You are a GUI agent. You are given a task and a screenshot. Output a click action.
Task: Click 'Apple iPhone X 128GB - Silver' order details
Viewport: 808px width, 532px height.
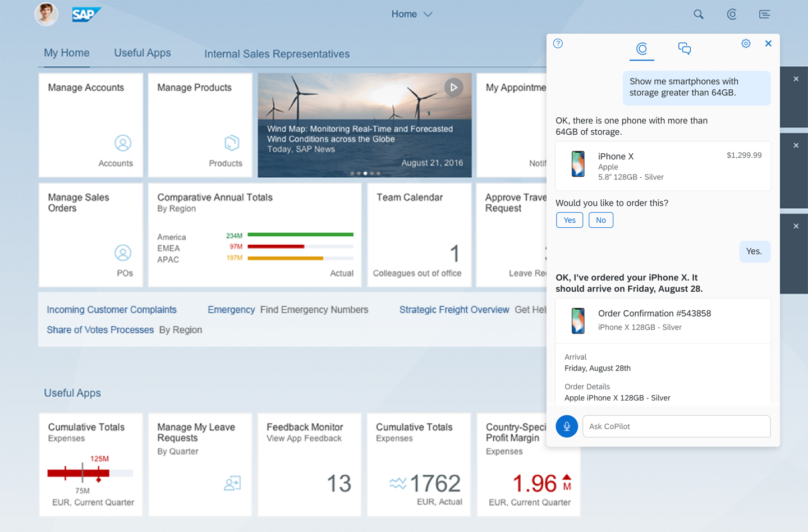click(x=617, y=398)
